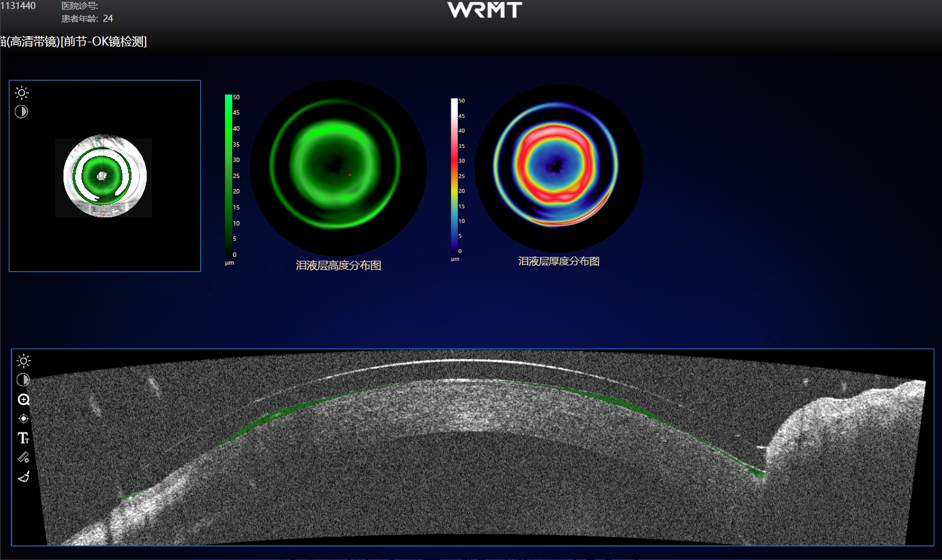Adjust brightness of the en-face eye image
Viewport: 942px width, 560px height.
coord(22,93)
